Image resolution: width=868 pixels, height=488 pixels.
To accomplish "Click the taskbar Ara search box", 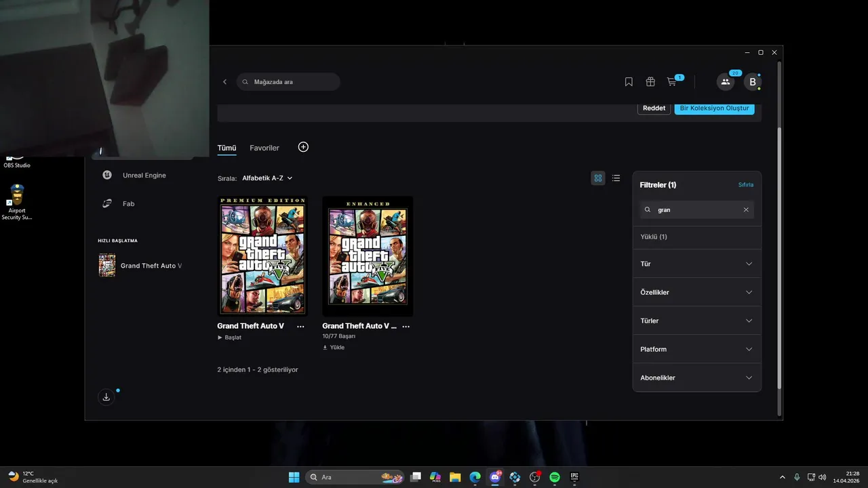I will tap(355, 477).
